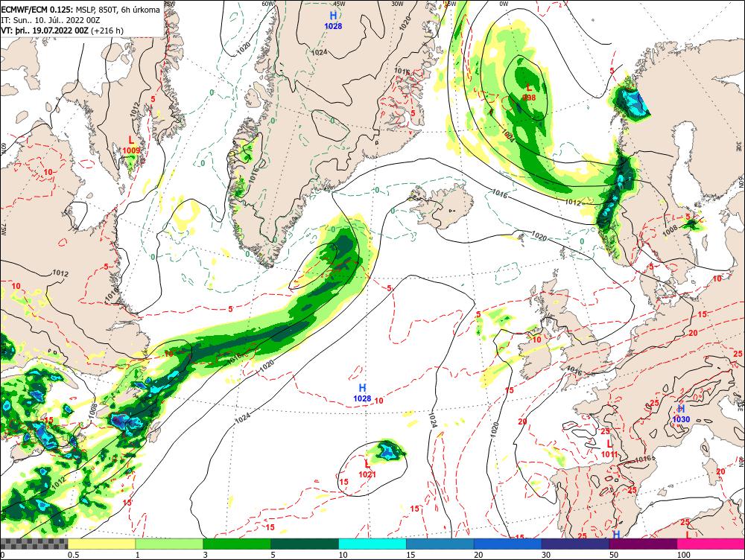The width and height of the screenshot is (745, 560).
Task: Click the 'L 998' low pressure label
Action: [x=529, y=92]
